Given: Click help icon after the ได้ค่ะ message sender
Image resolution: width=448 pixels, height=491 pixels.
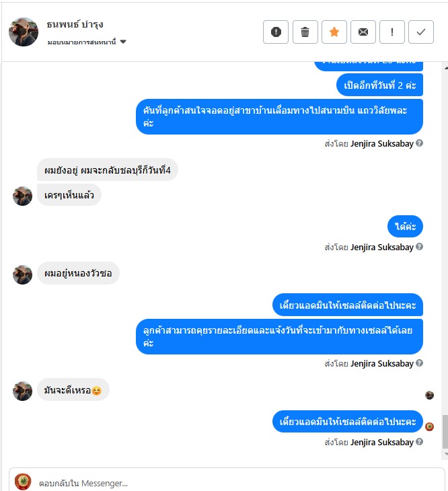Looking at the screenshot, I should tap(420, 247).
